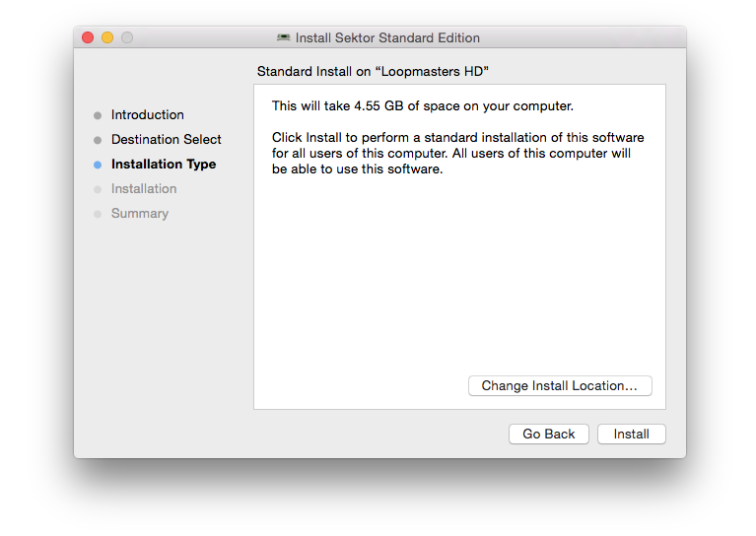Image resolution: width=756 pixels, height=536 pixels.
Task: Click the installer drive icon in title bar
Action: pos(284,37)
